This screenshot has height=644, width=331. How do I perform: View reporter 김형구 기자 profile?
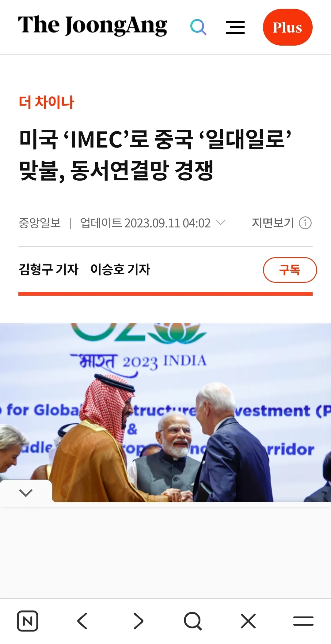click(x=49, y=270)
